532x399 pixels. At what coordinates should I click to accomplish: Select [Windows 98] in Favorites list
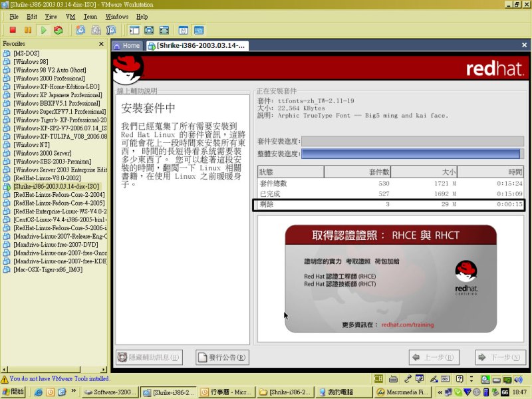tap(31, 62)
